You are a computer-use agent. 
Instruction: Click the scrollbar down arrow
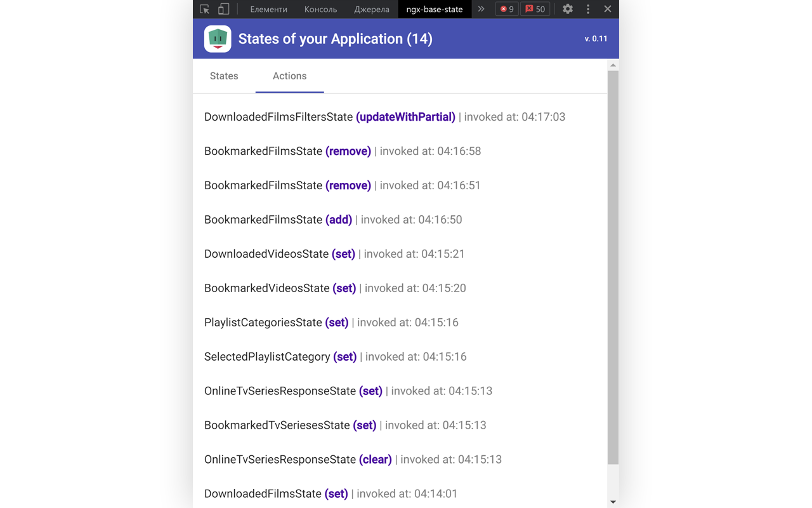613,502
